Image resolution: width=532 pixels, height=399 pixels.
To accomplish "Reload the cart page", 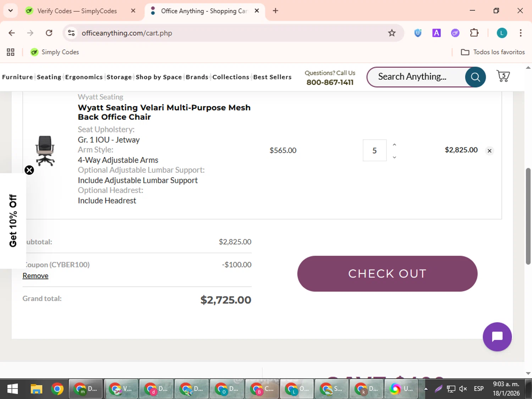I will pyautogui.click(x=49, y=33).
